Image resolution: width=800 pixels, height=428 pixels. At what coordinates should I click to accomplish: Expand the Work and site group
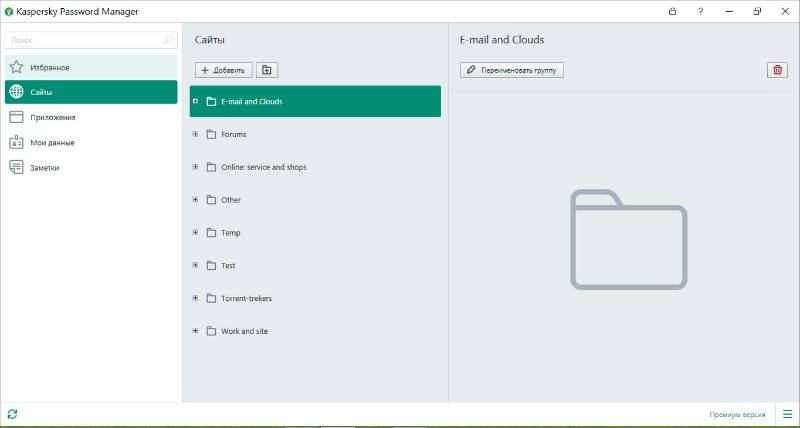(196, 331)
